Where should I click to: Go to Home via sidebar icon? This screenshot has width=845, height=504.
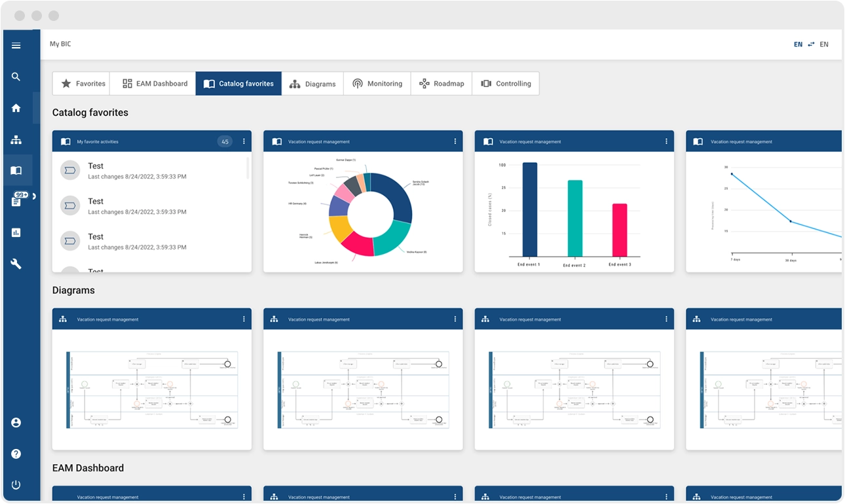[x=16, y=108]
